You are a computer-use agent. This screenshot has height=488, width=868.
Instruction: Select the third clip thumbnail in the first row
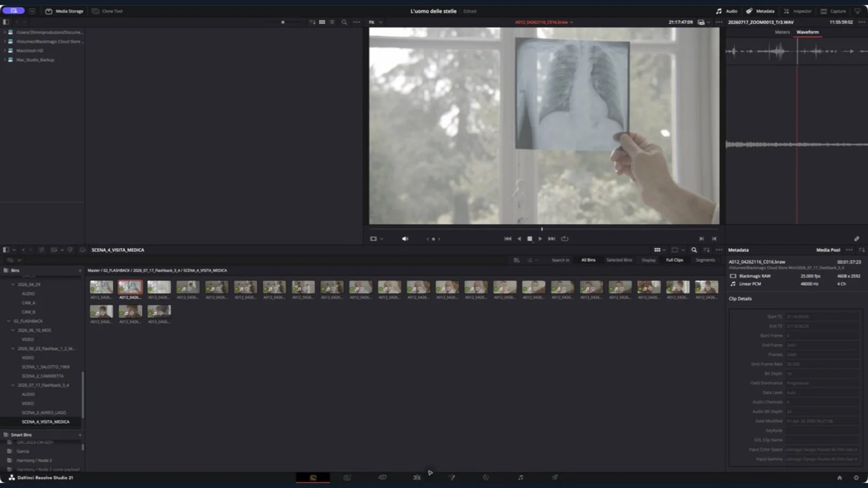click(x=159, y=287)
